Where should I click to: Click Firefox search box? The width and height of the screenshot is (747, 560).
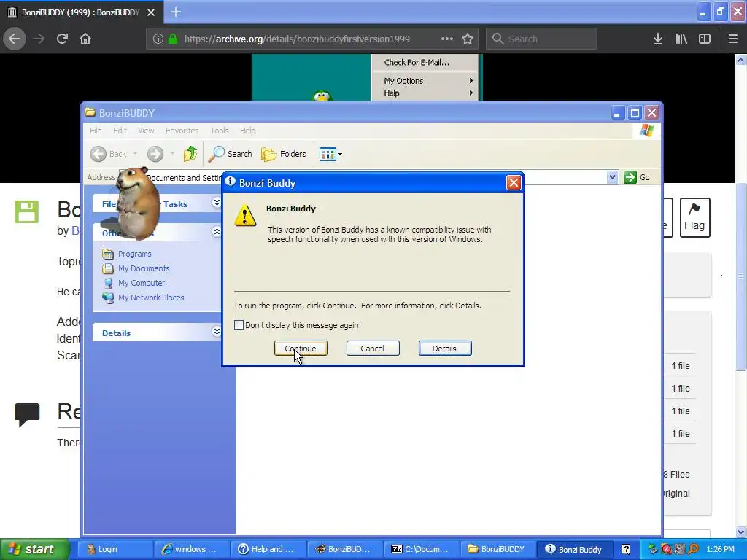pyautogui.click(x=541, y=39)
